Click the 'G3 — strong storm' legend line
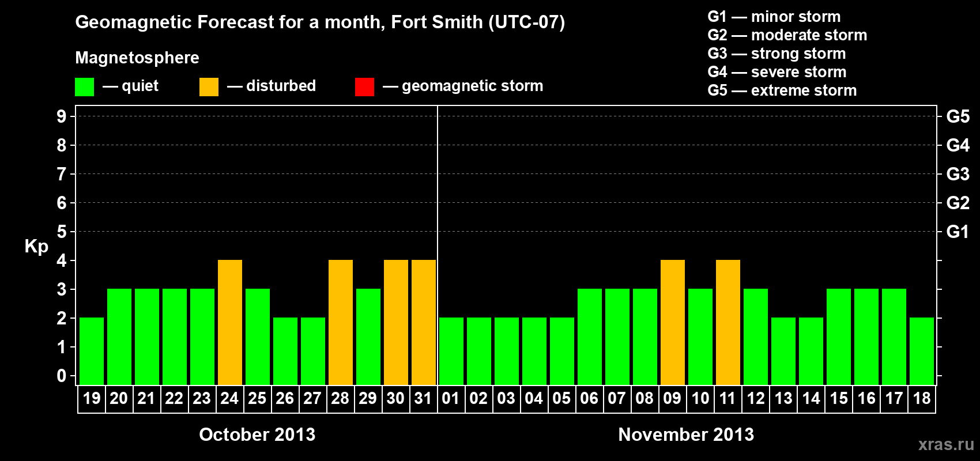Screen dimensions: 980x461 (777, 54)
